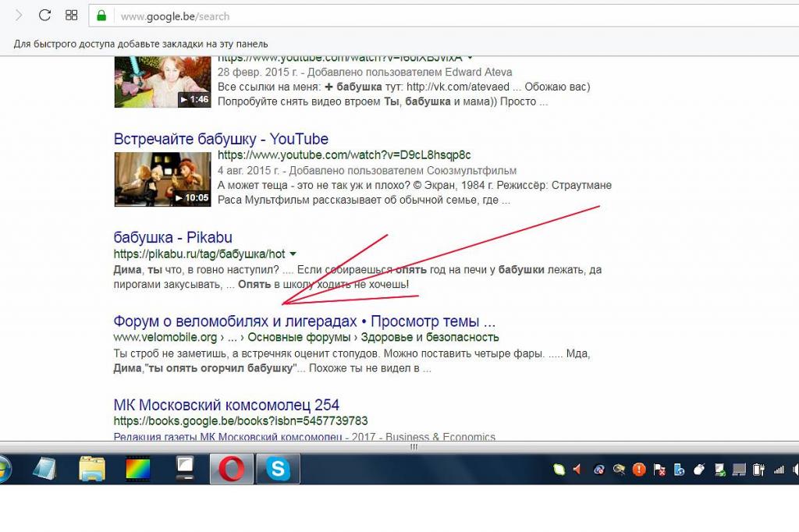
Task: Click horizontal scrollbar grip at page bottom
Action: (414, 447)
